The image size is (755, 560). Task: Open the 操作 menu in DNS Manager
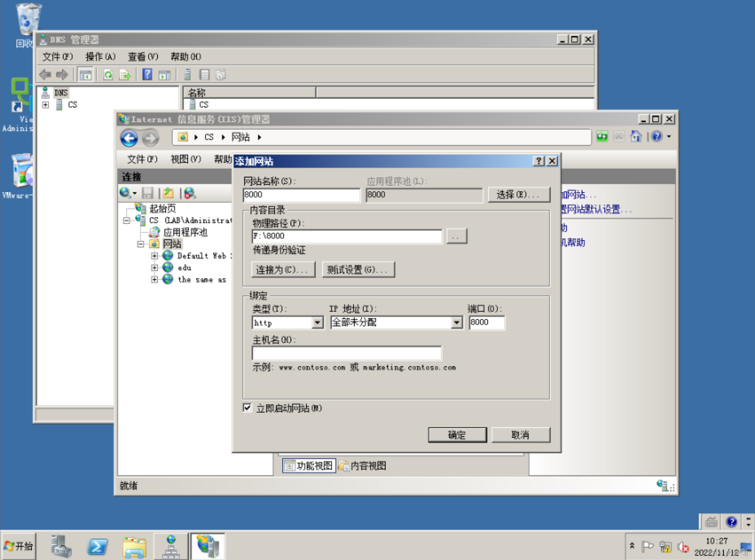pos(100,57)
